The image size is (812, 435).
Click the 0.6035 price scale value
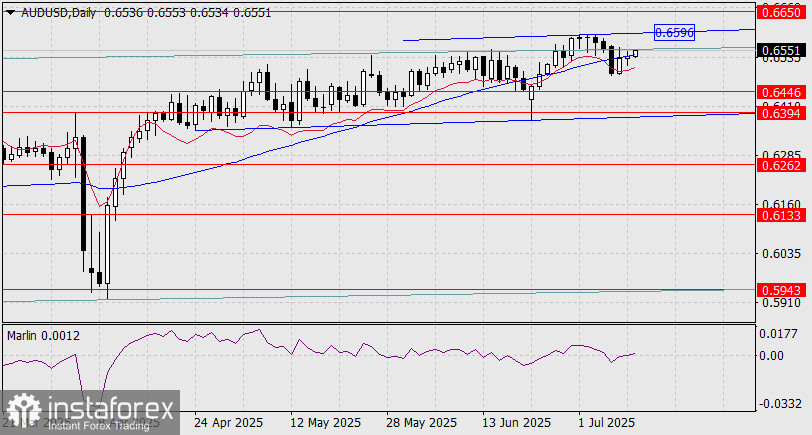click(x=782, y=253)
